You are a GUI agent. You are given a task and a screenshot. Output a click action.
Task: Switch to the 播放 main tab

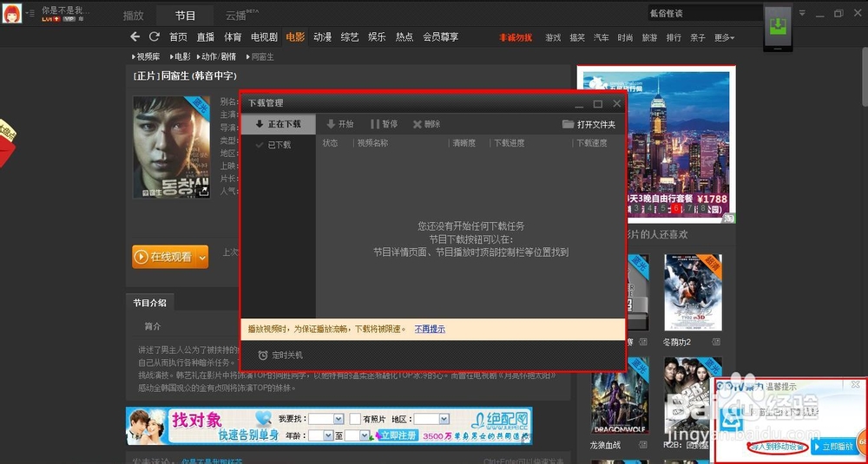click(134, 16)
